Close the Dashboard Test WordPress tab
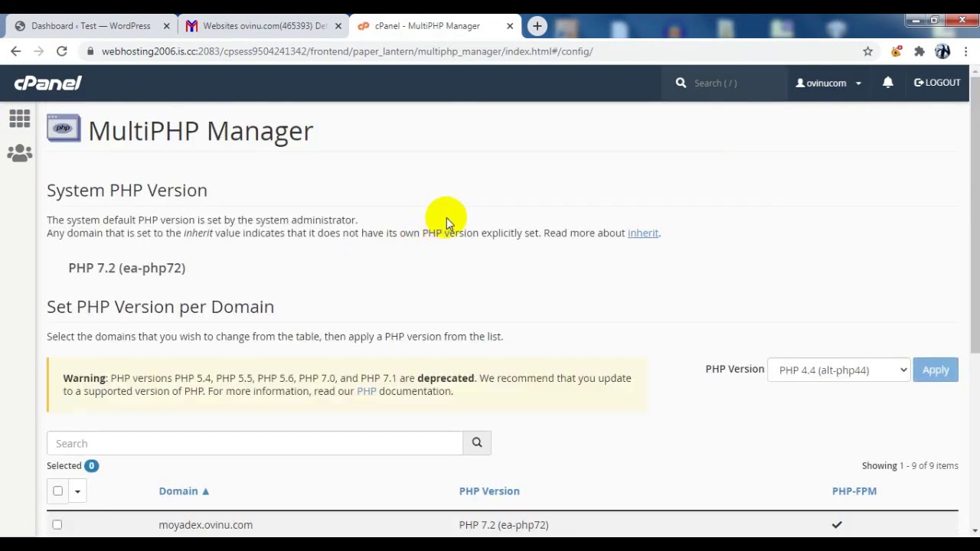This screenshot has width=980, height=551. (166, 26)
